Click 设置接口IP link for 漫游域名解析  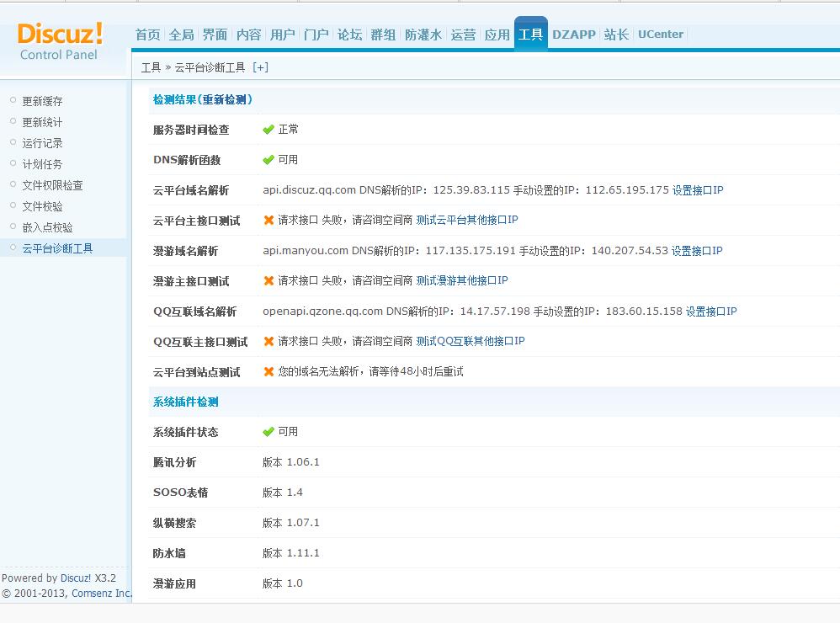697,251
